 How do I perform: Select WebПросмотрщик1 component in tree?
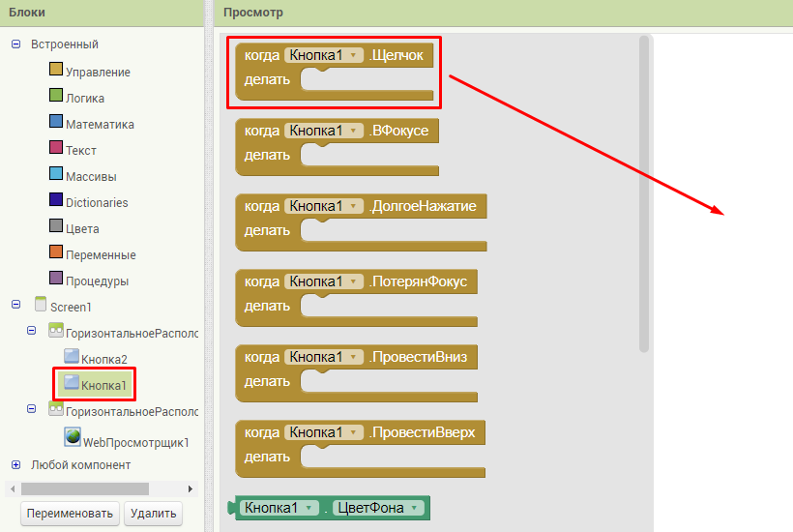[x=134, y=442]
